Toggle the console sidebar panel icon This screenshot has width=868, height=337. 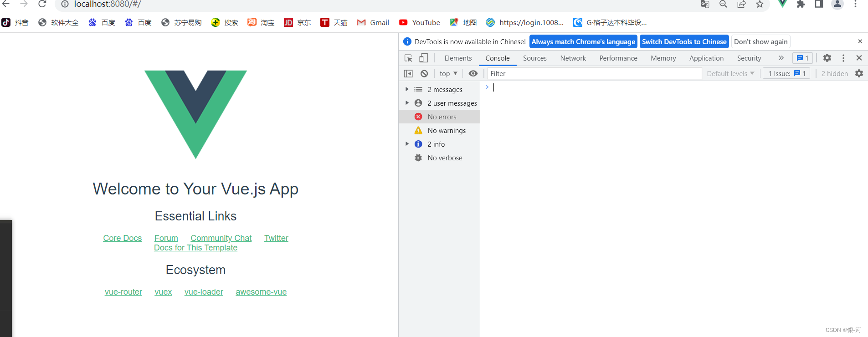coord(408,73)
